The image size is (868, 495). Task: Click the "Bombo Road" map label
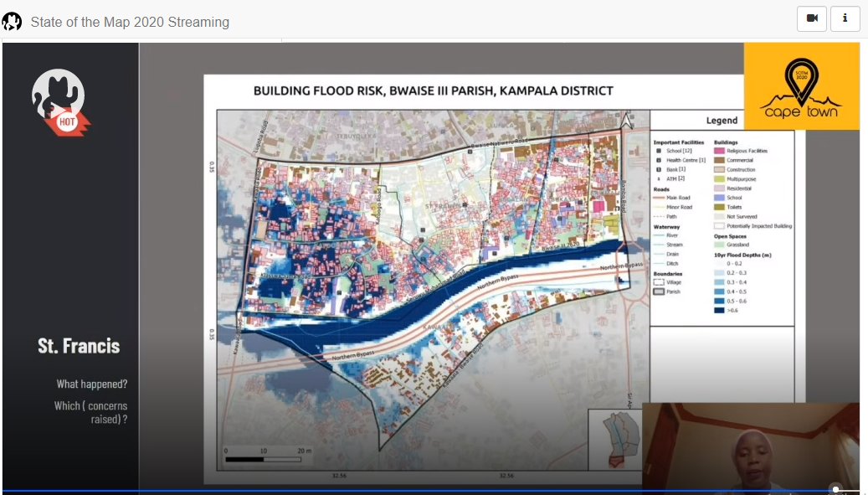[x=622, y=197]
